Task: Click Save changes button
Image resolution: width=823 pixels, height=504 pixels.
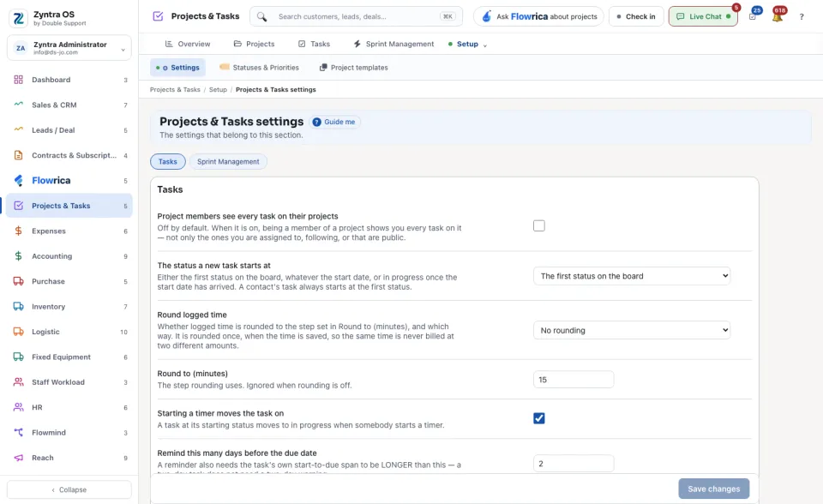Action: [714, 489]
